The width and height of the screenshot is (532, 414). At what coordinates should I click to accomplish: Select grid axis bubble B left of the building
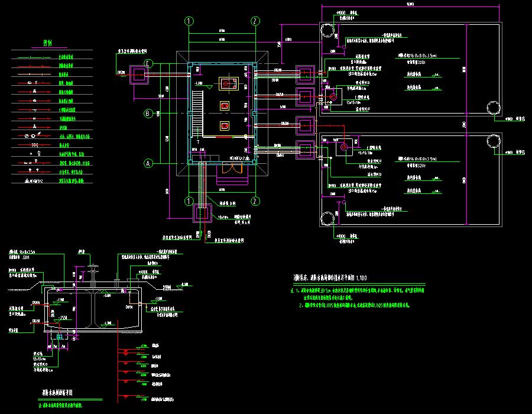click(149, 112)
